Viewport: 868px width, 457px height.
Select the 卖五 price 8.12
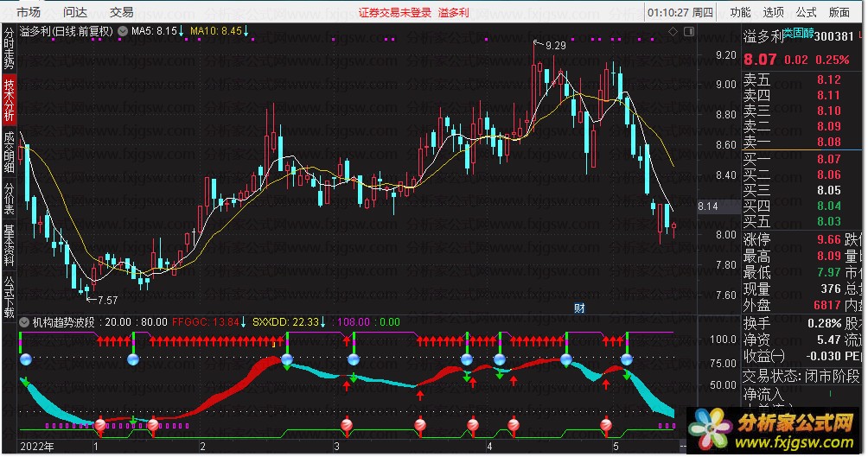(x=829, y=79)
